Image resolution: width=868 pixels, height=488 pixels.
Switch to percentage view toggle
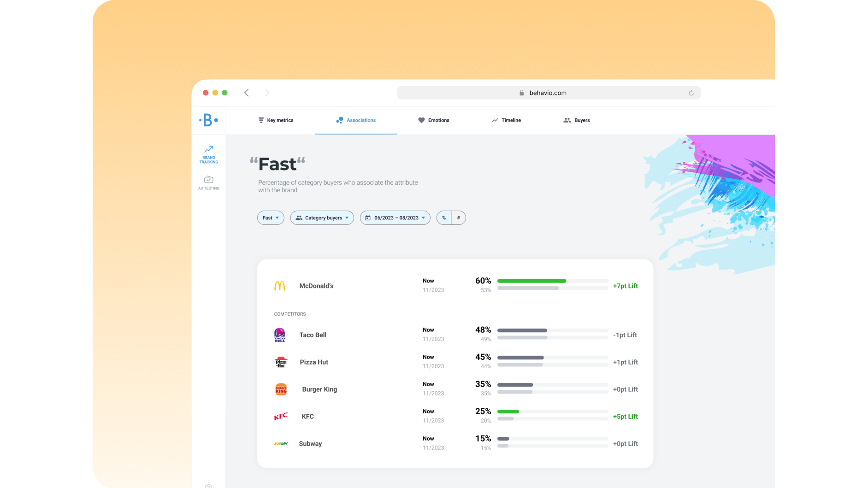coord(444,218)
